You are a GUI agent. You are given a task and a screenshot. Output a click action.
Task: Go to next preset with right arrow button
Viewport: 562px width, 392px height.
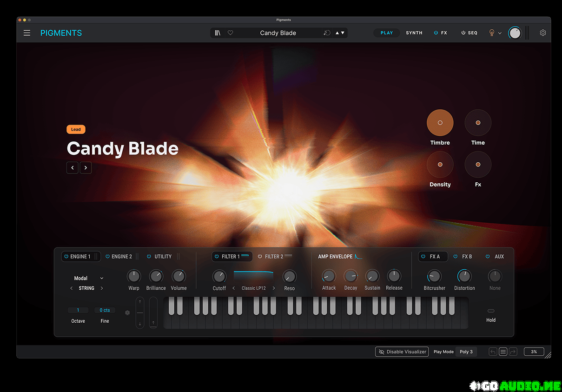86,167
